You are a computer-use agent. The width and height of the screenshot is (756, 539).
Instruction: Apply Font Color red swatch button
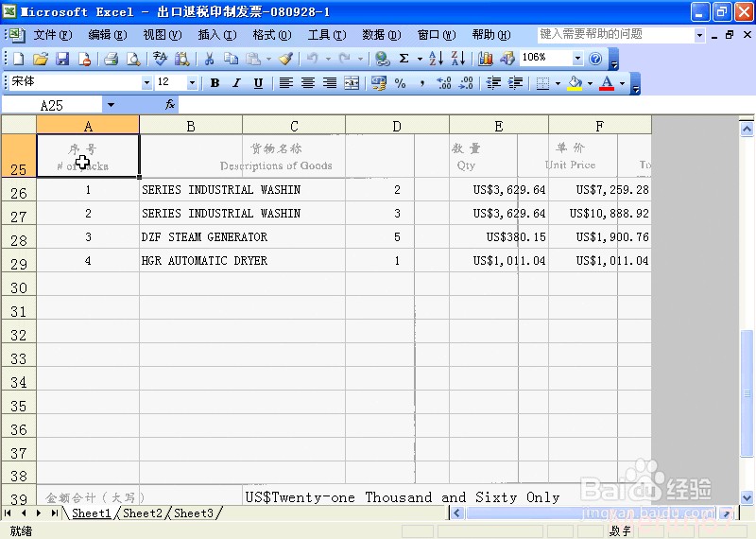pos(607,83)
